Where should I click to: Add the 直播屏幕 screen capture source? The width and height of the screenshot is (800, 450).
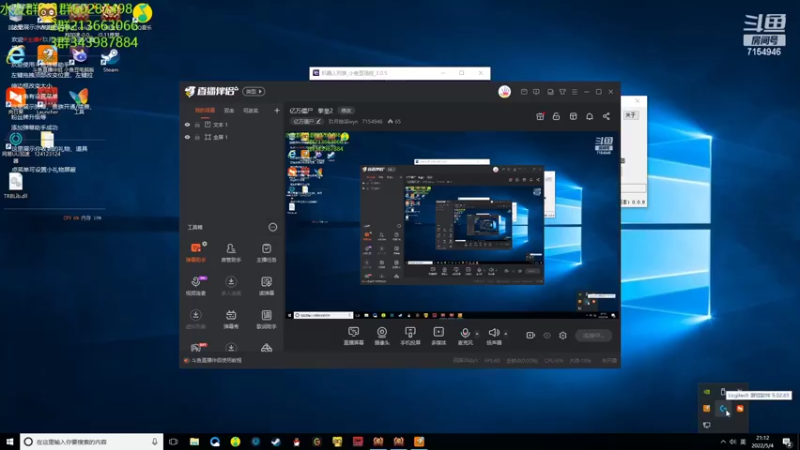coord(354,336)
